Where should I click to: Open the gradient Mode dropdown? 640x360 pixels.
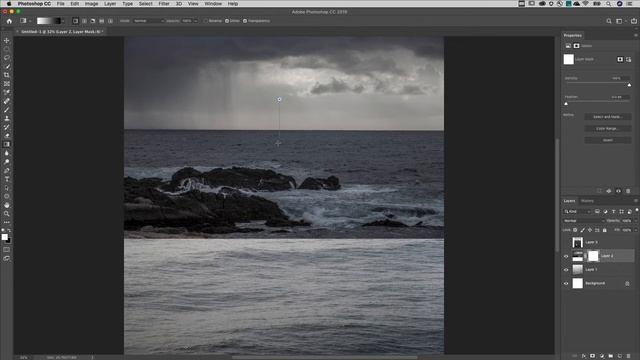pos(148,21)
